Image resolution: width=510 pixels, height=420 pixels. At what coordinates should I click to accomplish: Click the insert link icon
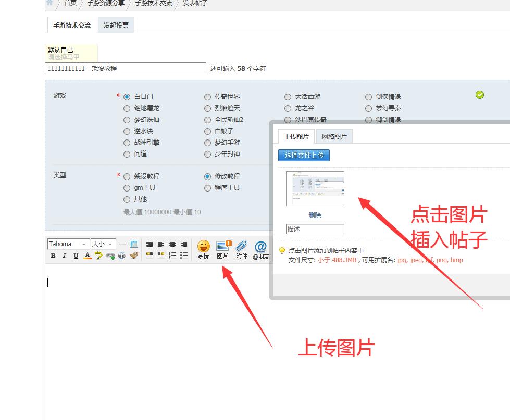coord(110,256)
